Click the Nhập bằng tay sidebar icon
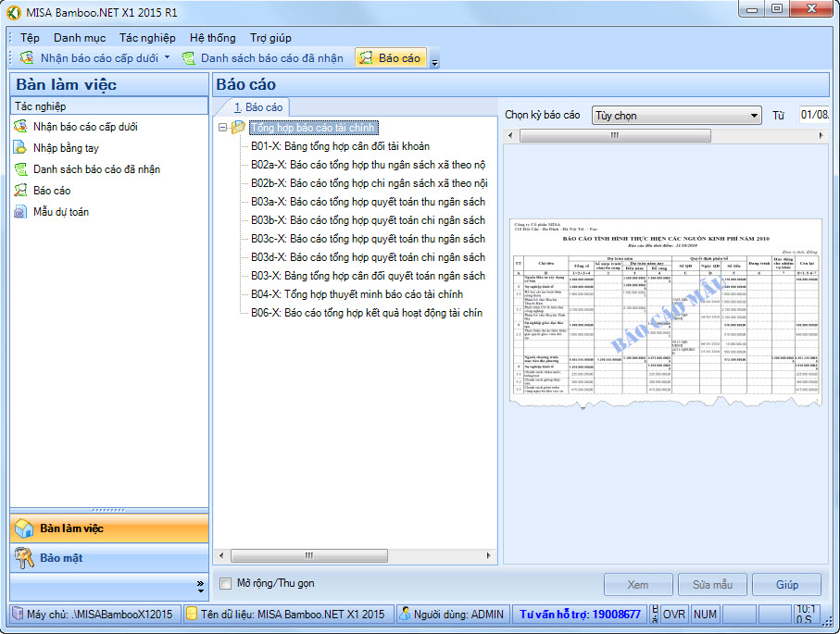The image size is (840, 634). [20, 148]
